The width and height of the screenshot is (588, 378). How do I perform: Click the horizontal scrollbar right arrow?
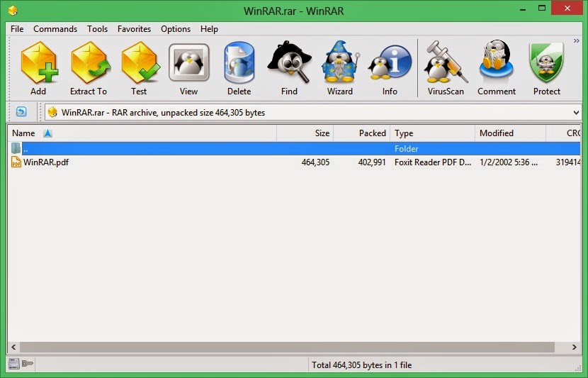[x=575, y=347]
